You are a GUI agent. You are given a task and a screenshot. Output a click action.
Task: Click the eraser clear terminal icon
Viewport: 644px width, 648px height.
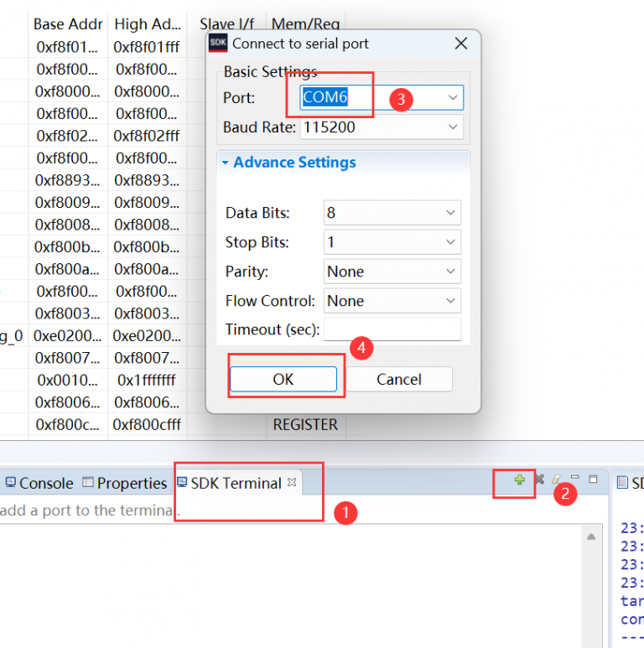[x=555, y=480]
